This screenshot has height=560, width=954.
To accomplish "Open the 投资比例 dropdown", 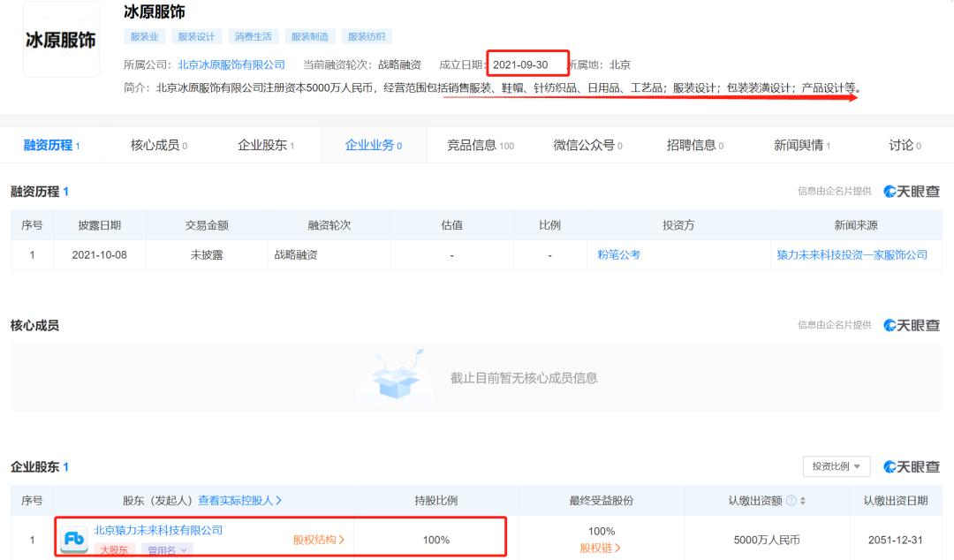I will point(836,466).
